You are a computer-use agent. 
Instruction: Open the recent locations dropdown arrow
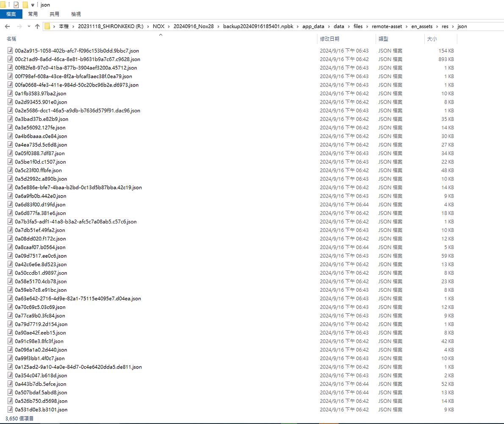[x=28, y=26]
